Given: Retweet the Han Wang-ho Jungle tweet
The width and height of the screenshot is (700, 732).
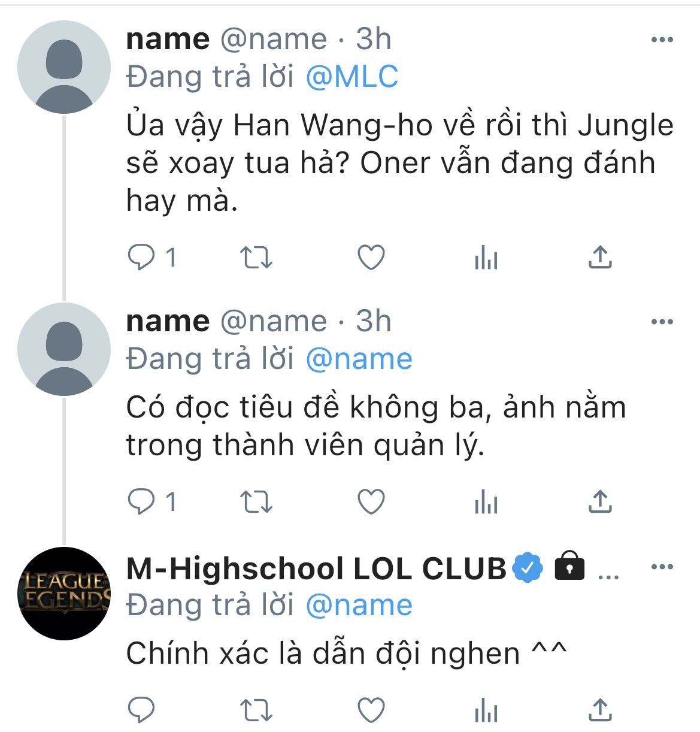Looking at the screenshot, I should [x=256, y=258].
